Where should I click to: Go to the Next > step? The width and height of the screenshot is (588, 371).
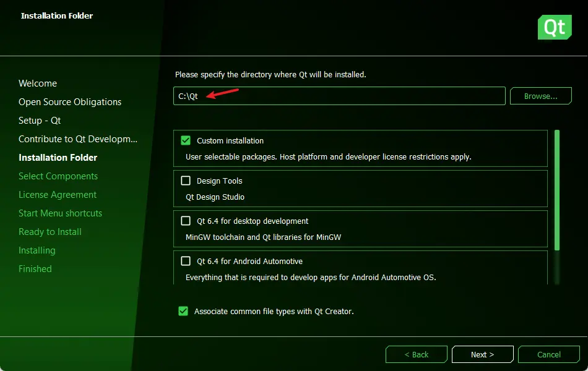[x=483, y=354]
